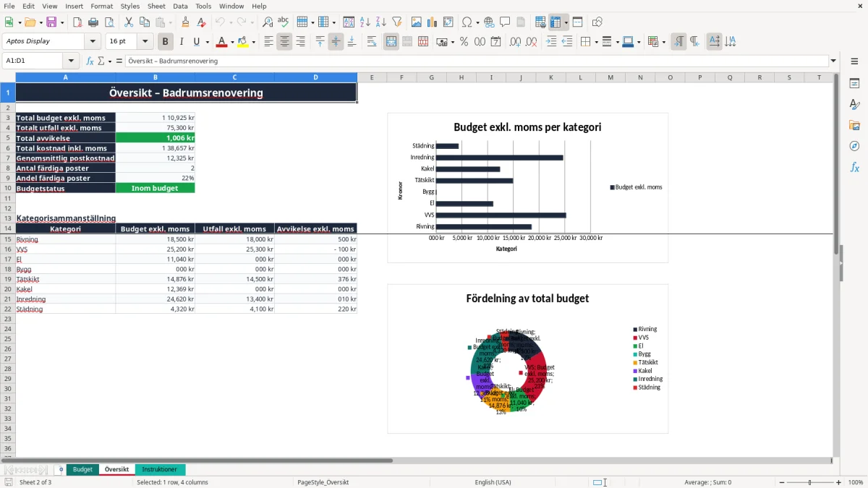This screenshot has height=488, width=868.
Task: Open Background Color dropdown arrow
Action: (x=254, y=42)
